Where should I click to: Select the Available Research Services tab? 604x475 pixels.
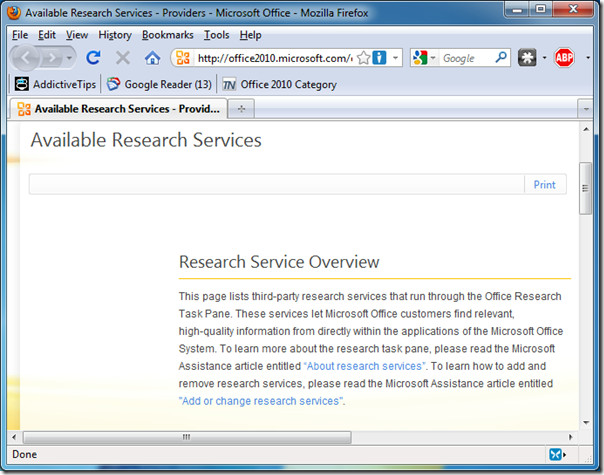click(x=119, y=109)
